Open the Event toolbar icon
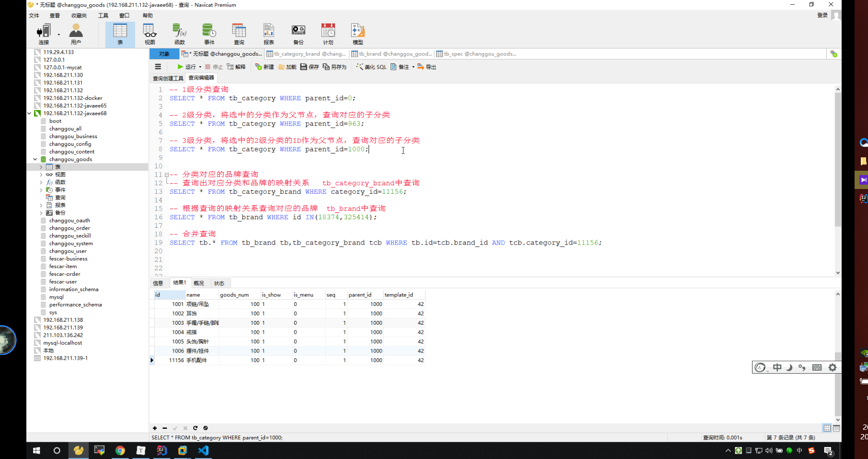This screenshot has width=868, height=459. (x=209, y=34)
